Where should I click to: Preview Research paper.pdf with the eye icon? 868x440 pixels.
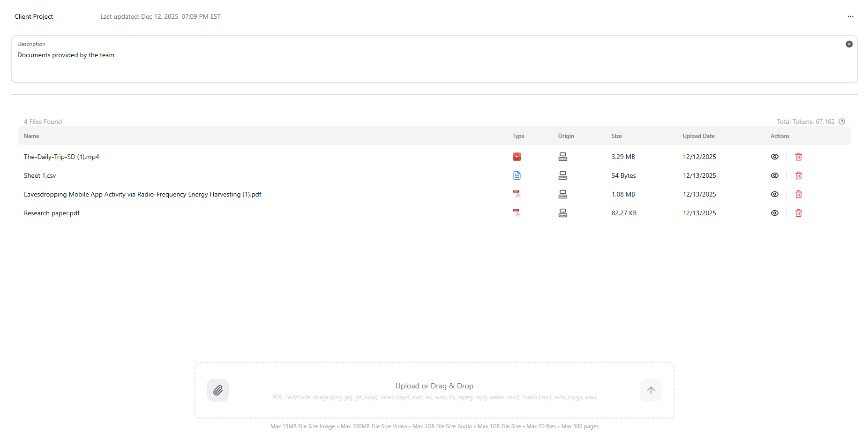coord(775,212)
